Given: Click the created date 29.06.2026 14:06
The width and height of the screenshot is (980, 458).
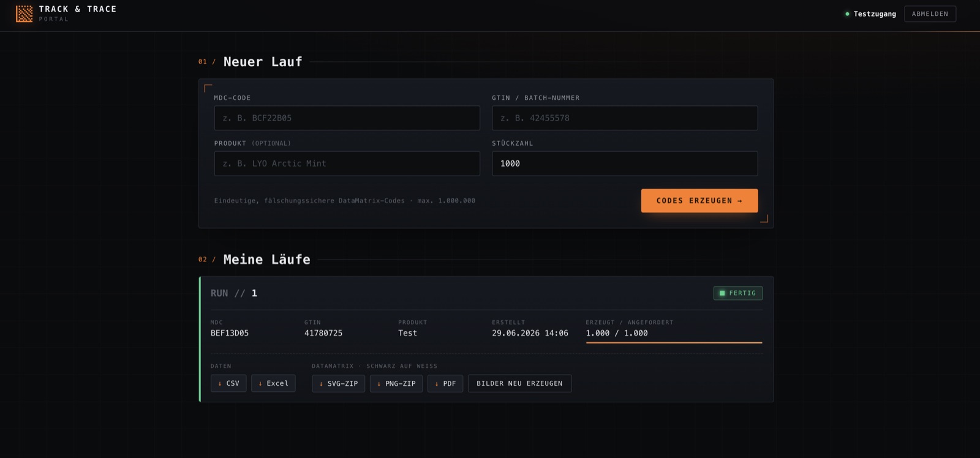Looking at the screenshot, I should pos(530,333).
